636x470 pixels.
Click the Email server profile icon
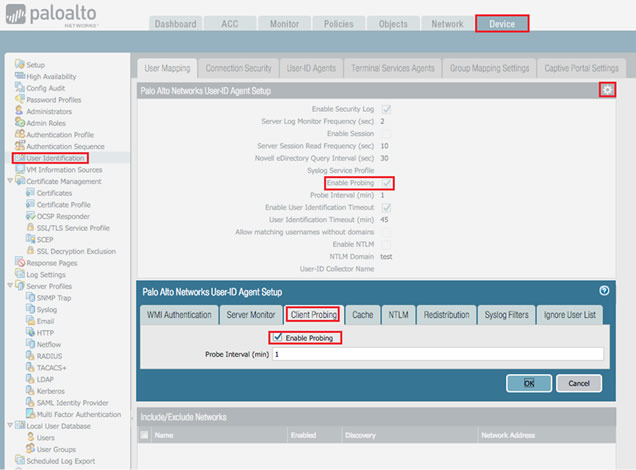tap(30, 320)
